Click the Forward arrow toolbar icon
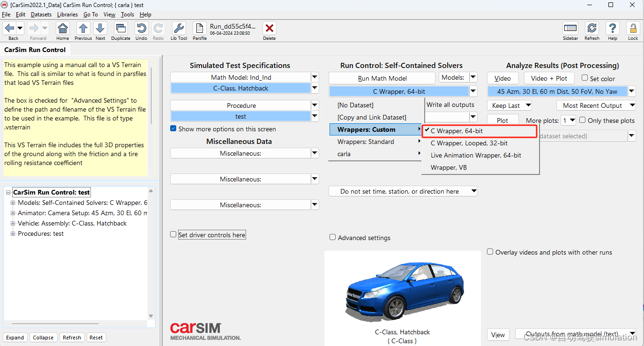Screen dimensions: 644x346 [34, 28]
